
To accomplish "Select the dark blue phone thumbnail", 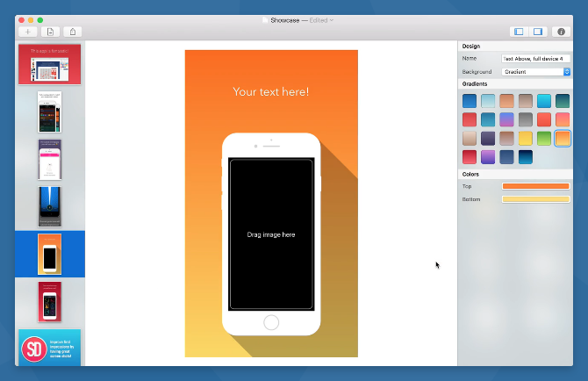I will pos(49,205).
